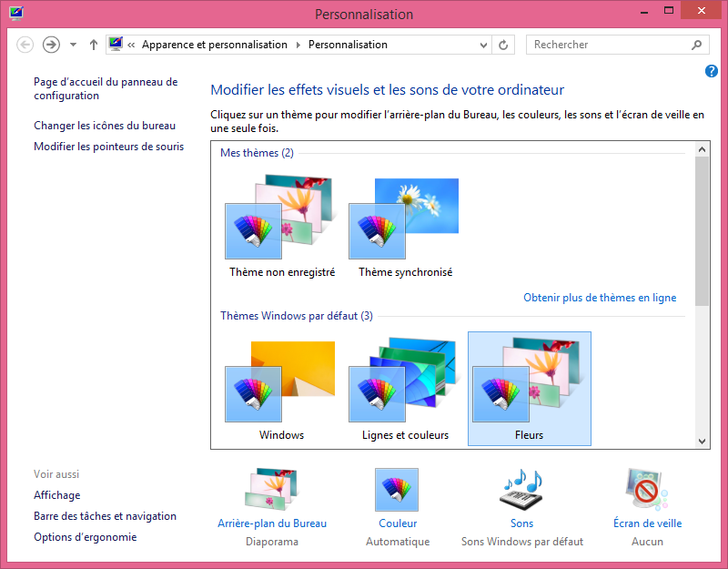Click the Sons link
This screenshot has height=569, width=728.
click(521, 523)
